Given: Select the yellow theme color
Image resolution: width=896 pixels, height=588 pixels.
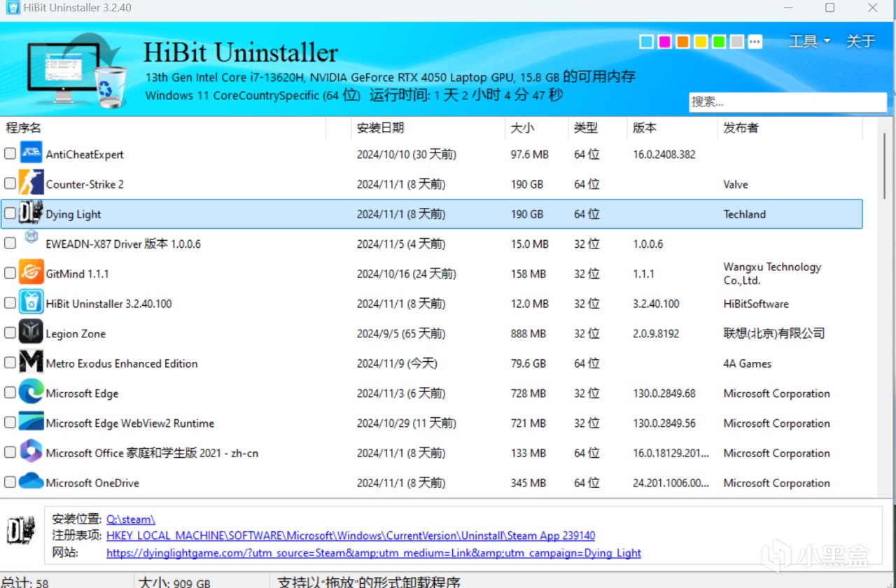Looking at the screenshot, I should pos(701,42).
